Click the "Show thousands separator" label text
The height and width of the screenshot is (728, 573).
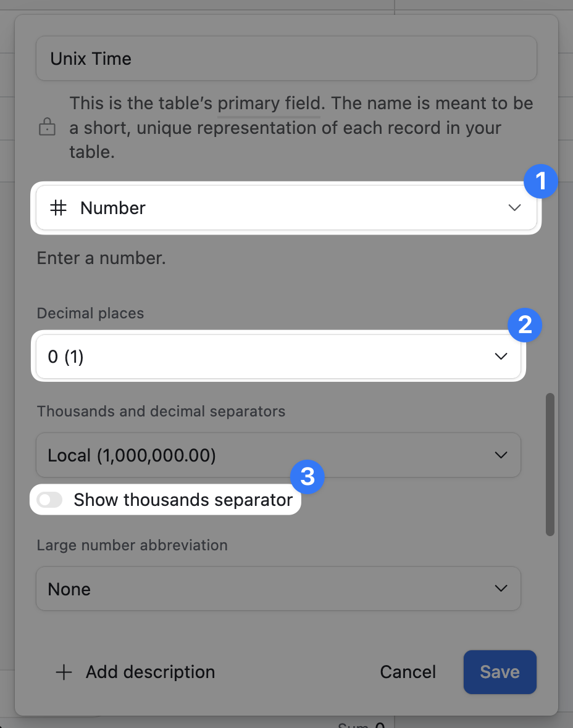183,500
